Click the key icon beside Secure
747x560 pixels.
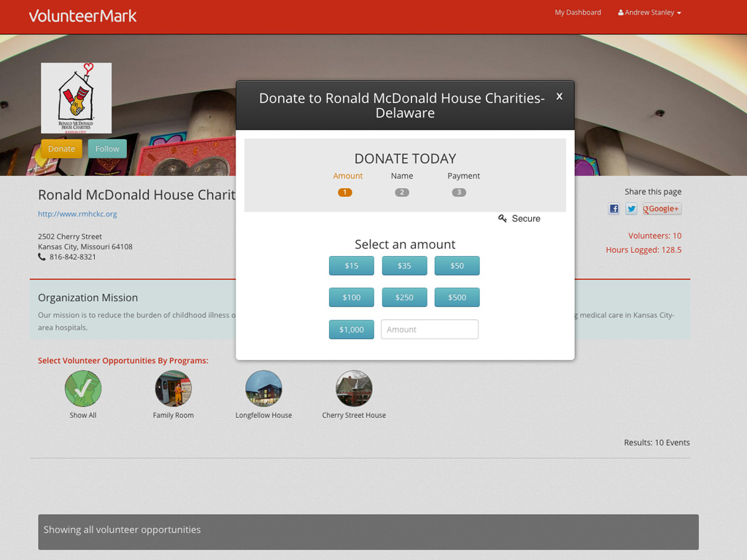click(502, 218)
